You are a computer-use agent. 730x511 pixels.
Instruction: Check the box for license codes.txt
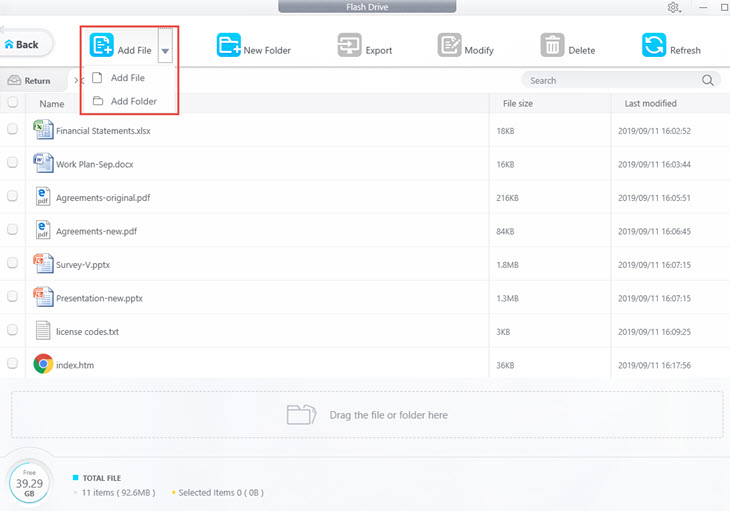point(13,329)
